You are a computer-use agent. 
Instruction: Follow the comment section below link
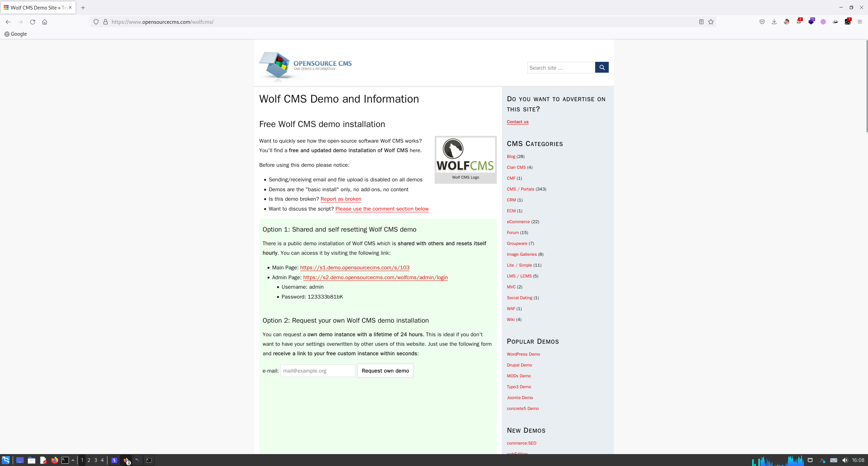click(x=382, y=209)
